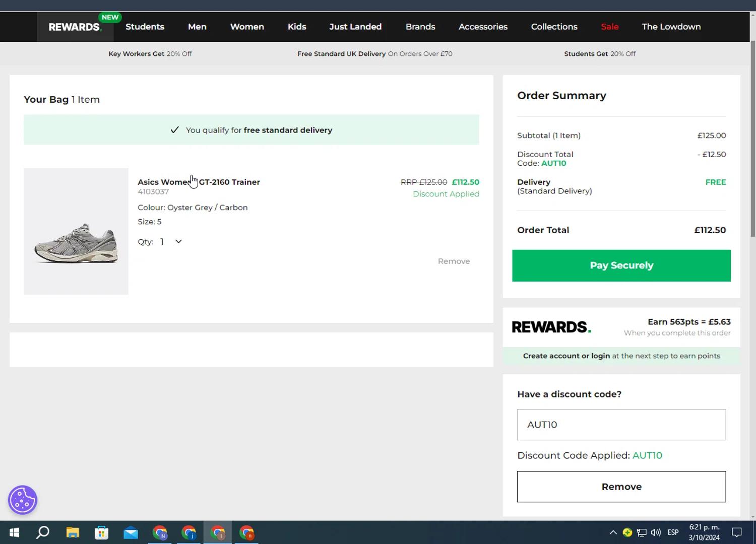Open Microsoft Store from the taskbar

click(101, 532)
